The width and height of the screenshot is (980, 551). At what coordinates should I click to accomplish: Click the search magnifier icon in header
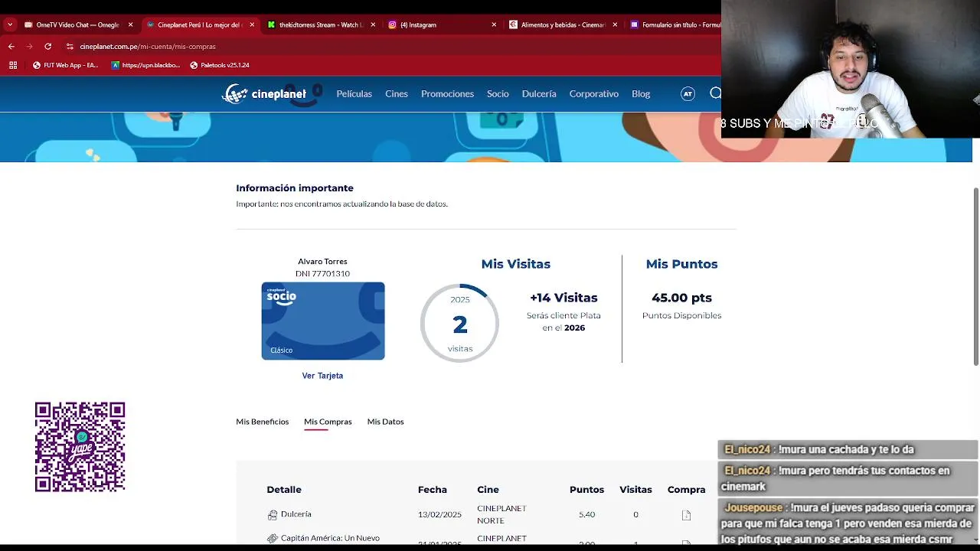coord(715,93)
